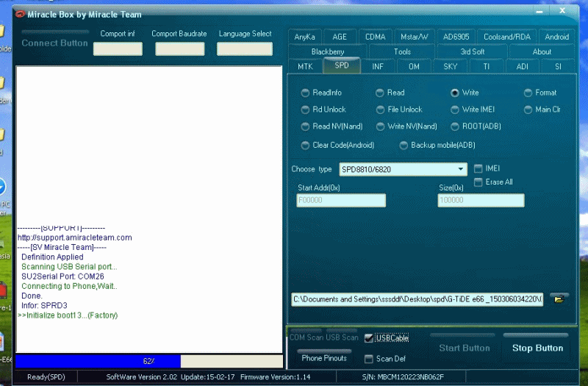This screenshot has height=386, width=588.
Task: Open the Comport inf combo box
Action: click(118, 49)
